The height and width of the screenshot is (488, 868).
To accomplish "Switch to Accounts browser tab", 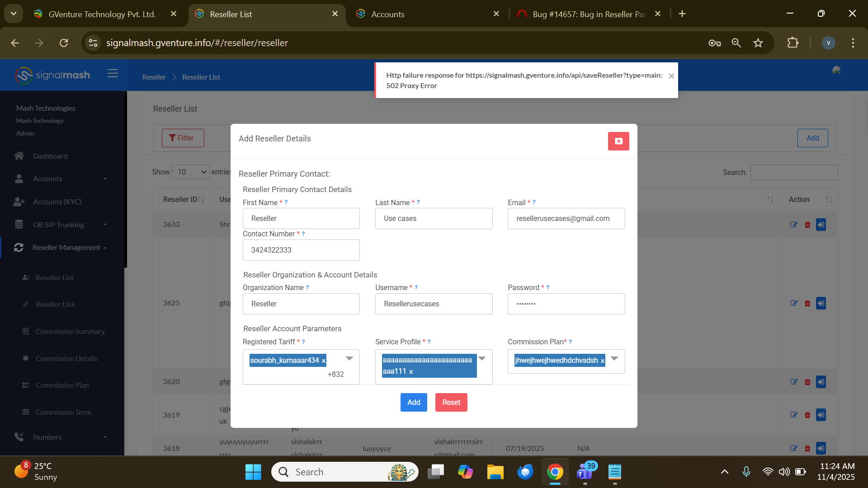I will 387,14.
